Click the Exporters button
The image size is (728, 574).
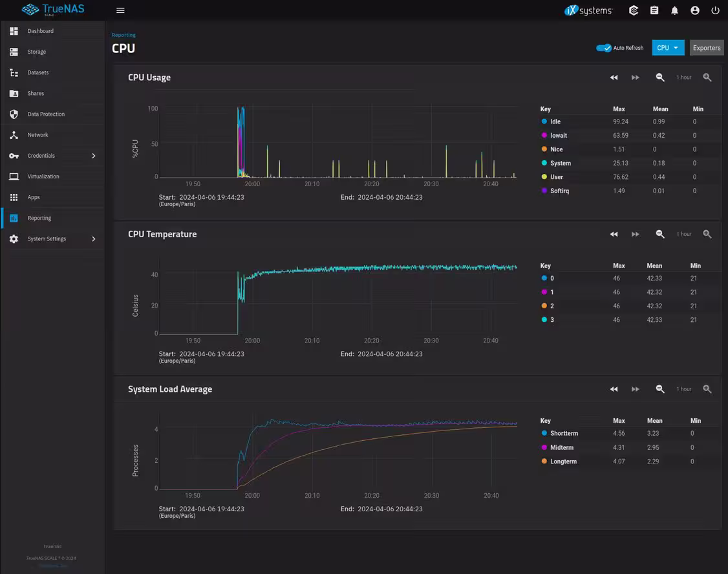coord(706,48)
